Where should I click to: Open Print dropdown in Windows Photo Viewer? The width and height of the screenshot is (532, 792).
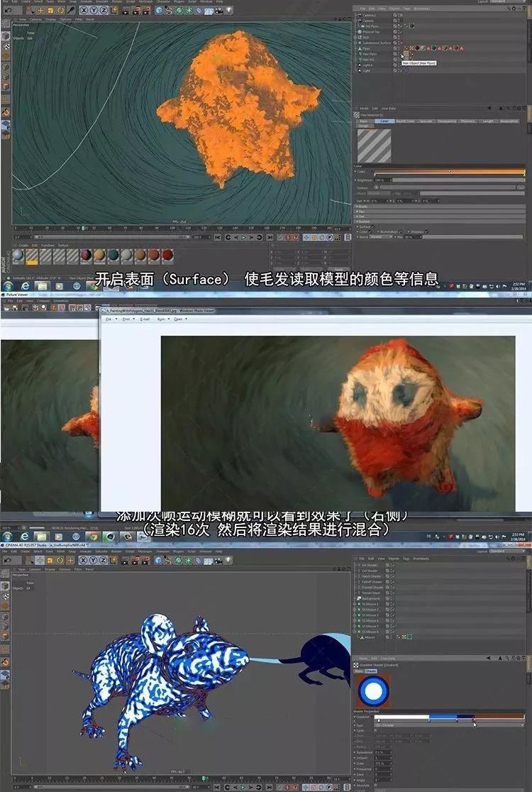(126, 319)
